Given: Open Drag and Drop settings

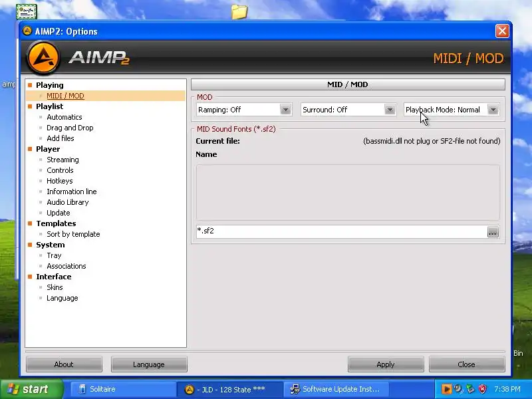Looking at the screenshot, I should click(70, 128).
